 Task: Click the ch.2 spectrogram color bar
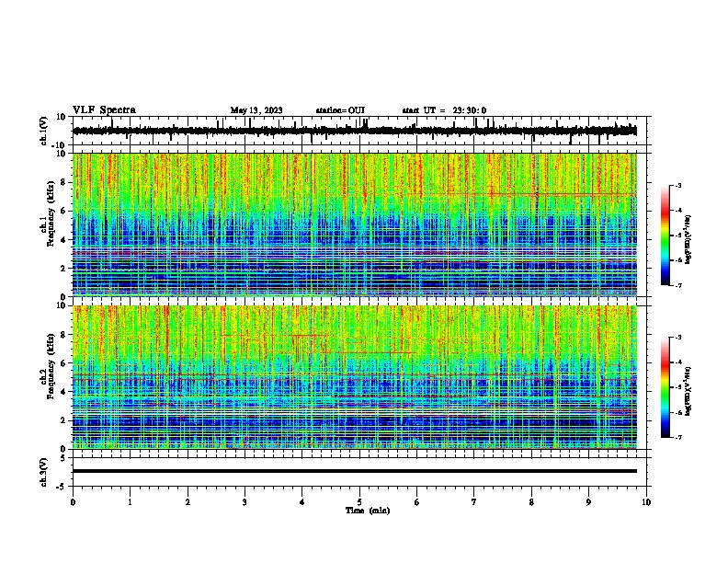(665, 387)
